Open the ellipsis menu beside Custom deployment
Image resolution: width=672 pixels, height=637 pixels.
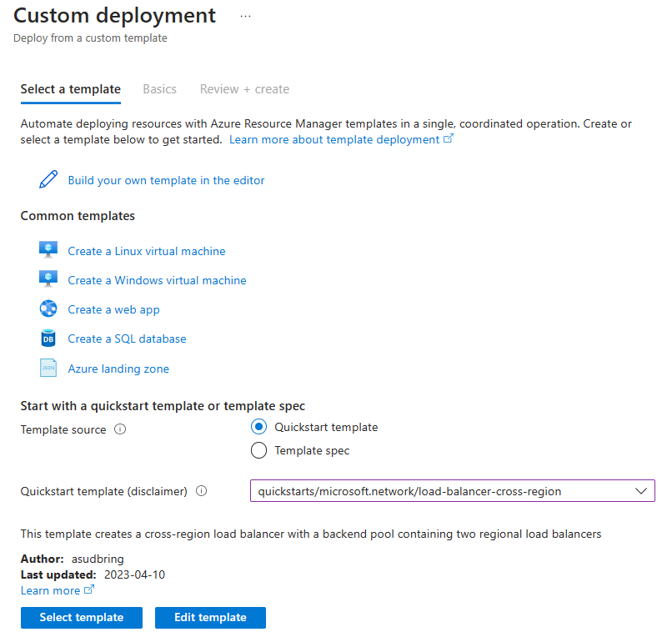click(245, 16)
